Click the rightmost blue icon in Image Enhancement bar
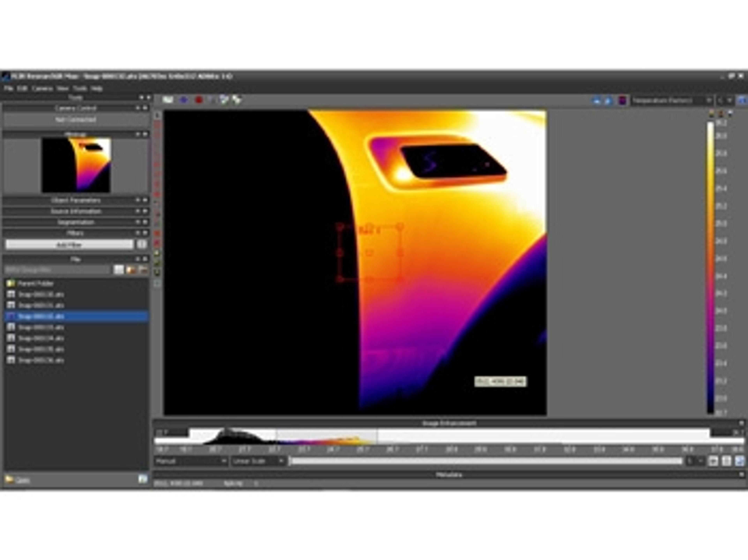Screen dimensions: 748x560 point(740,461)
